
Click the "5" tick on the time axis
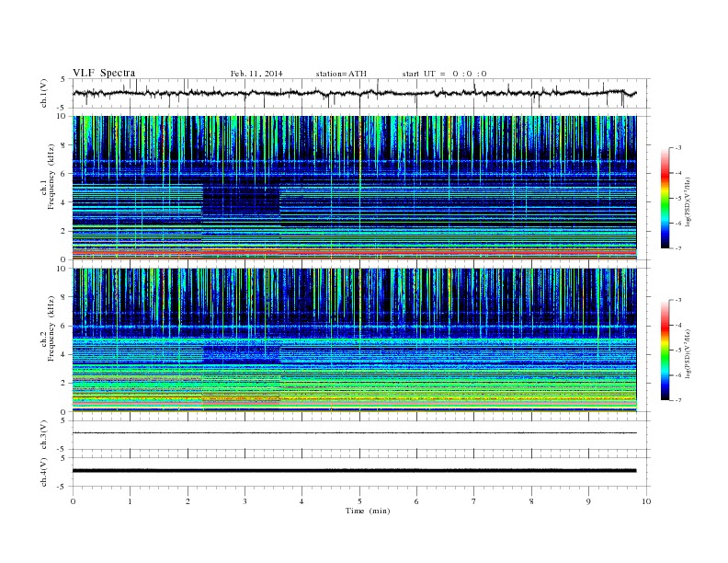[359, 501]
